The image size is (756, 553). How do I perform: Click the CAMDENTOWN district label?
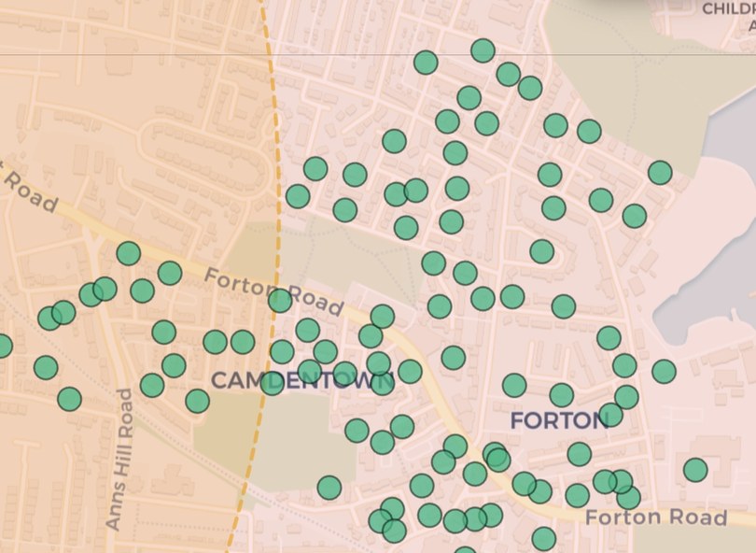pos(302,380)
